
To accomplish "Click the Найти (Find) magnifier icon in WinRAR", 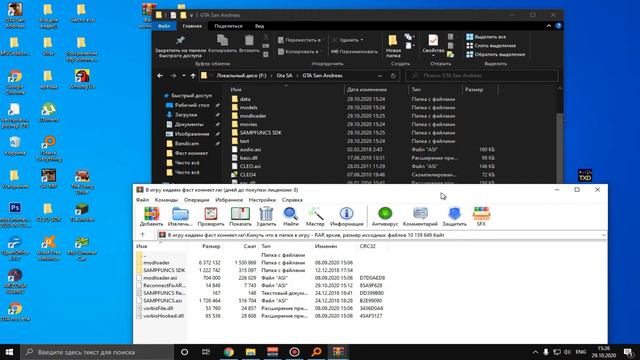I will point(291,216).
